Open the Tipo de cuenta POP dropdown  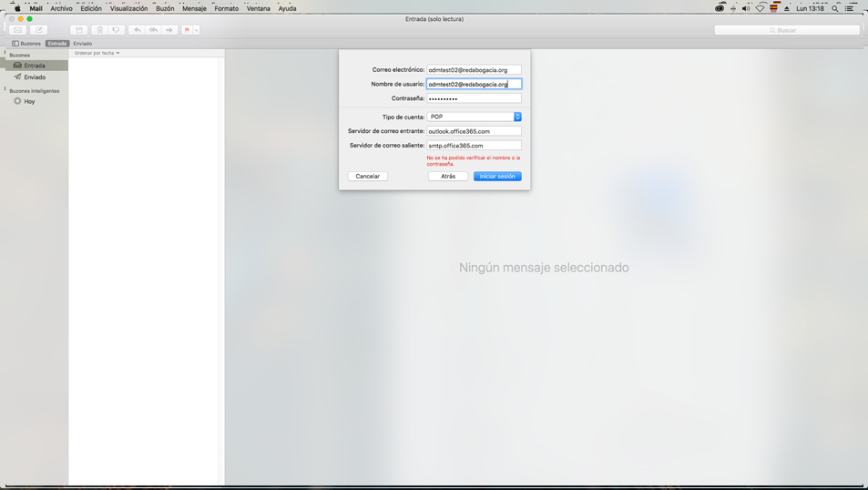(474, 117)
